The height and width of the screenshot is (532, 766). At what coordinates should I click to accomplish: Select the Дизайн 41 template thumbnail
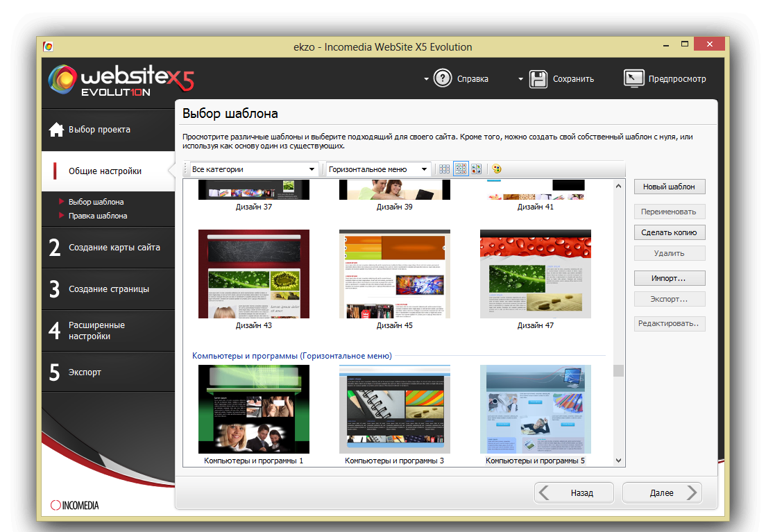click(536, 189)
